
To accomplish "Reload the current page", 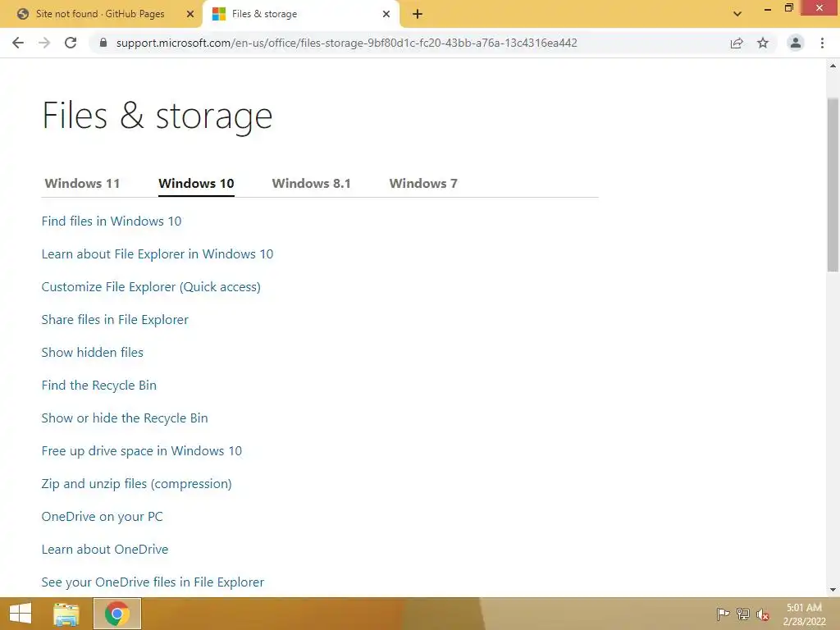I will [71, 43].
